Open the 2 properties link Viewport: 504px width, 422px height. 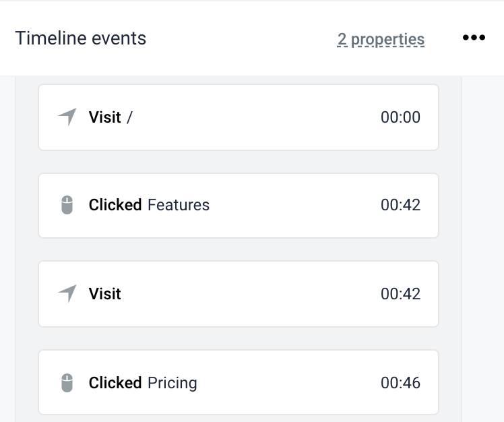click(x=381, y=39)
